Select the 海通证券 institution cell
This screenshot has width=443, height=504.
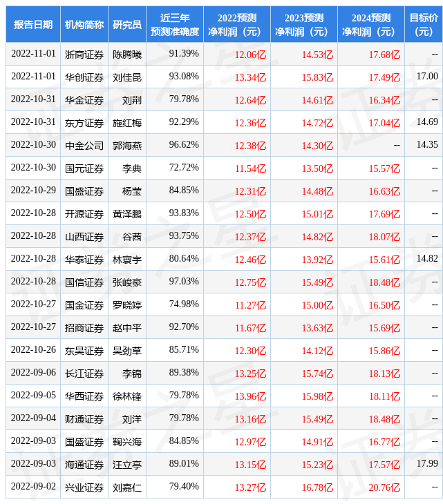coord(84,465)
